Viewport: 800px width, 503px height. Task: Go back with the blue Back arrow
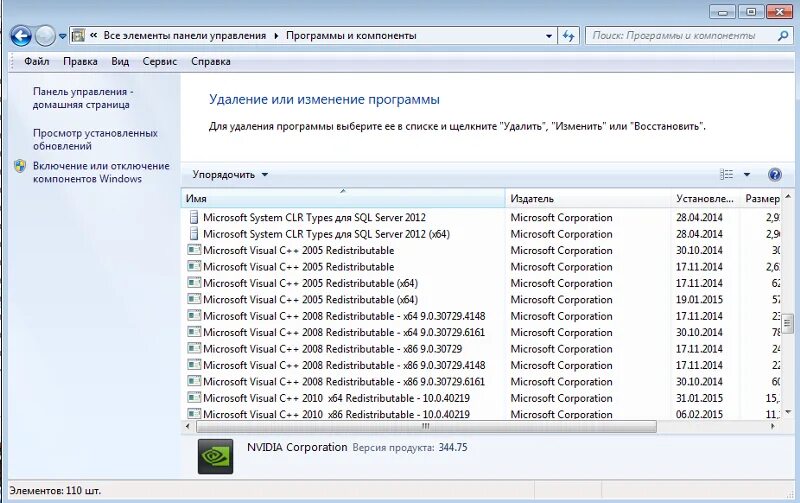coord(20,36)
